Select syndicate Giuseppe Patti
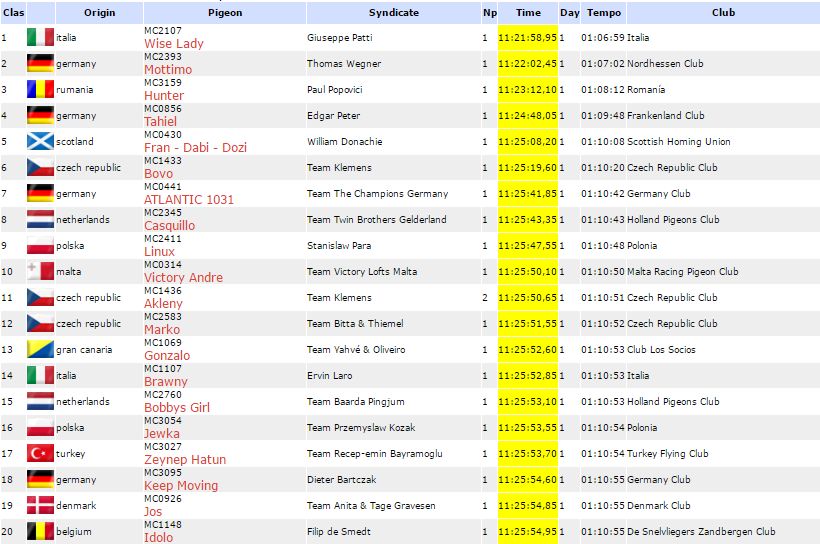This screenshot has width=820, height=544. 340,38
